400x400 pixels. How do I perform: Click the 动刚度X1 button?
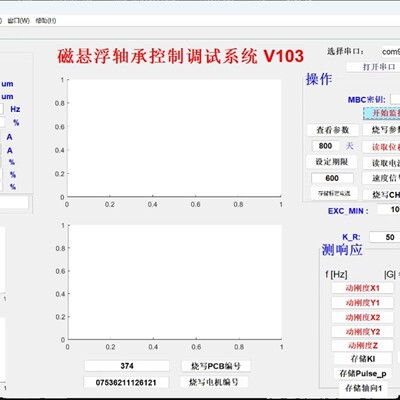point(362,288)
